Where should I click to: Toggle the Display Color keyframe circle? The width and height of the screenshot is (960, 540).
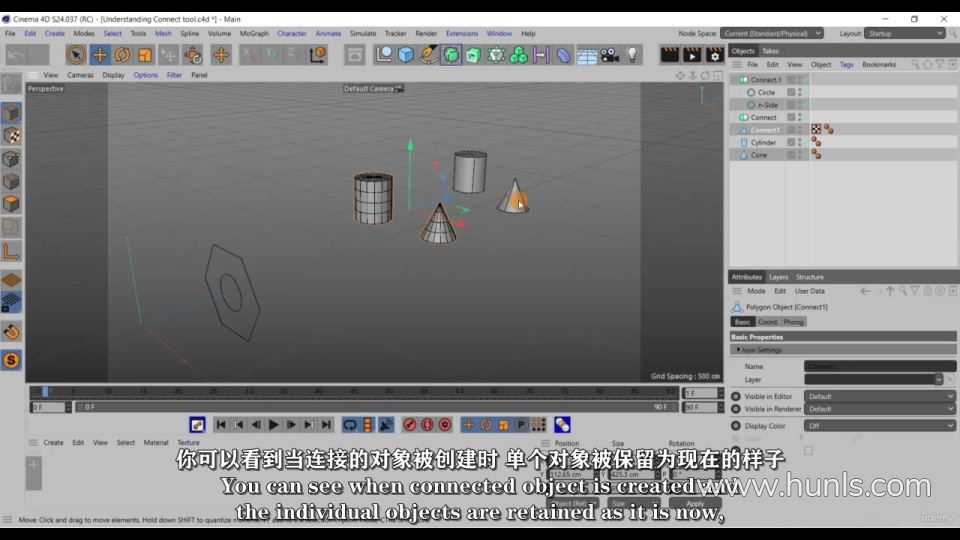736,426
